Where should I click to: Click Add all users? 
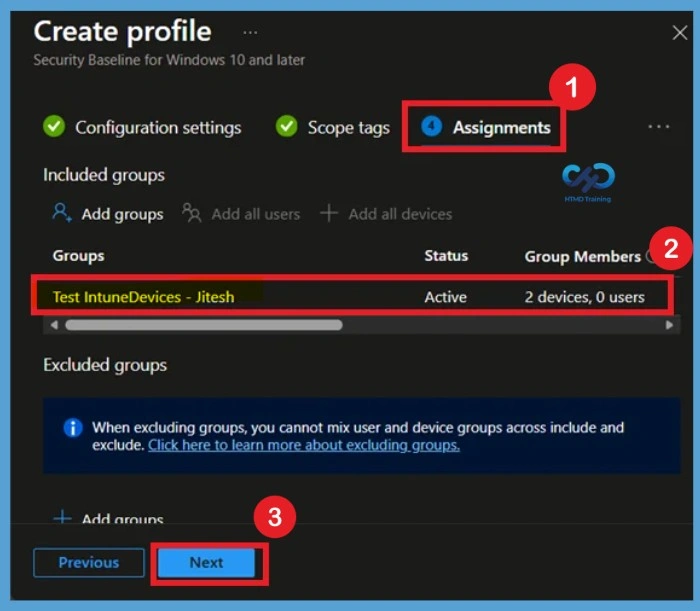pos(256,214)
